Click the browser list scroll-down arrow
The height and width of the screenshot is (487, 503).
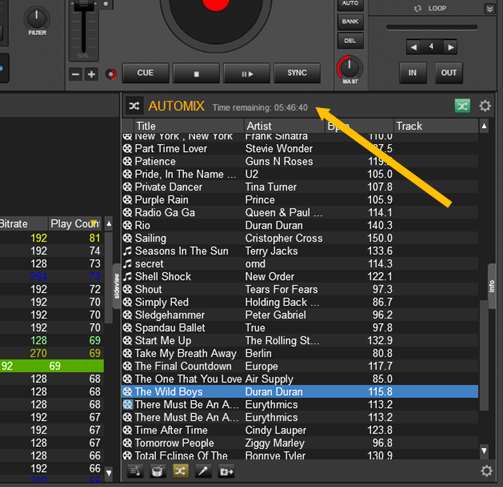[109, 473]
